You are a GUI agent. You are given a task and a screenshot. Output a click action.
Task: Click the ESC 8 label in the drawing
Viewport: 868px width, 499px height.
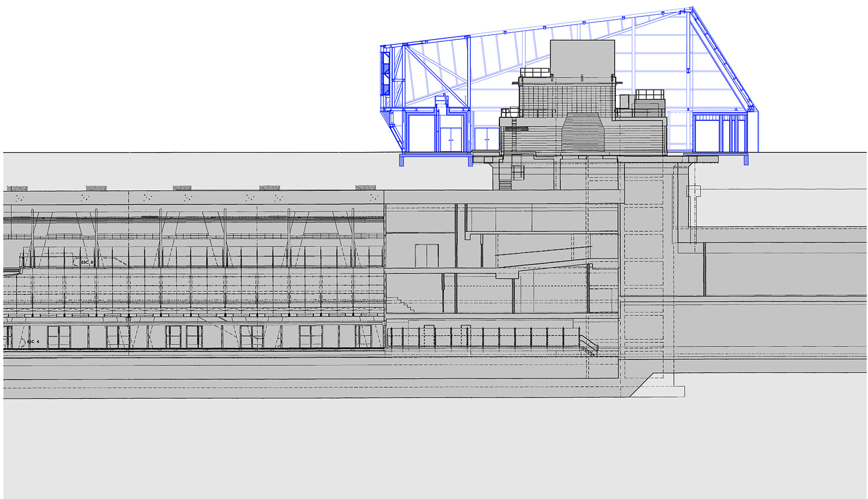click(88, 262)
